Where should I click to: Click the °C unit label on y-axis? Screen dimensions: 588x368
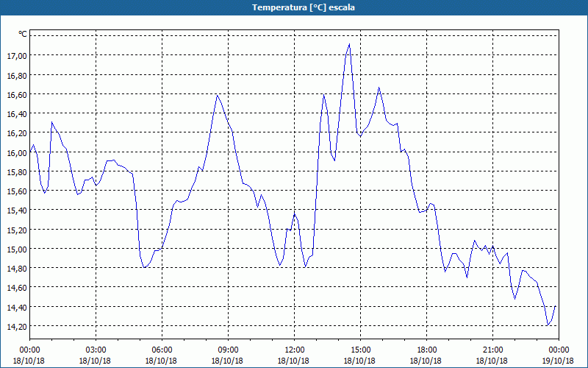(x=23, y=34)
